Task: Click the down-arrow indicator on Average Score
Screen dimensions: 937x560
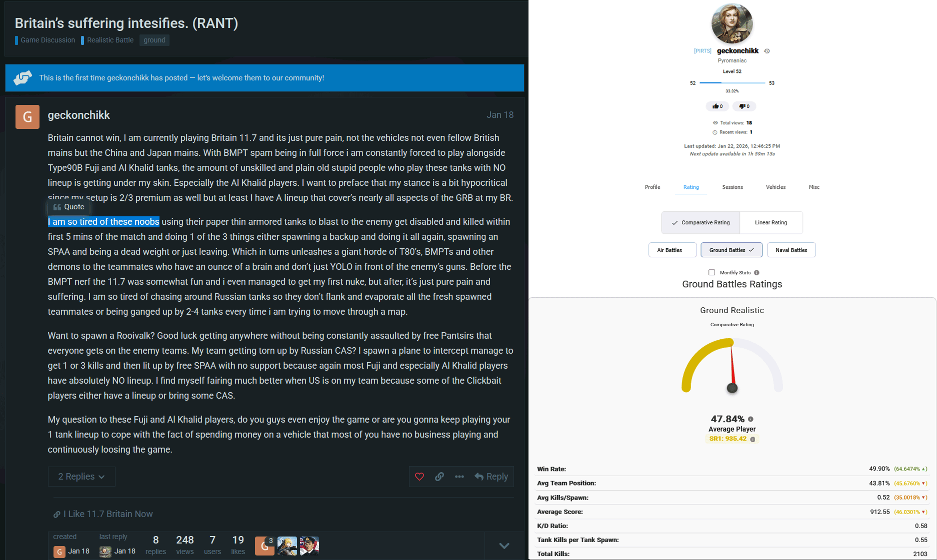Action: click(923, 512)
